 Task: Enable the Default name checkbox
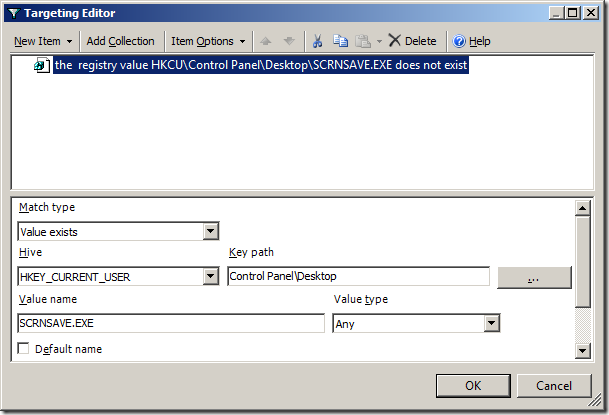[x=24, y=349]
